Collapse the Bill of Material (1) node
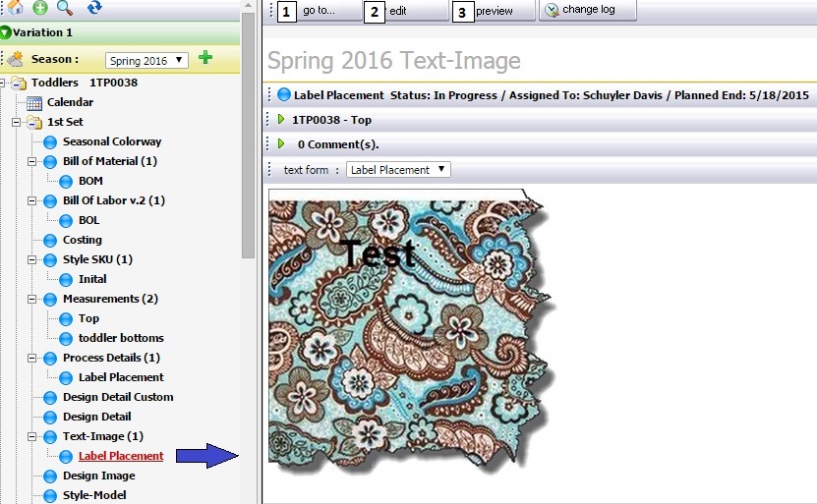The image size is (817, 504). coord(31,161)
